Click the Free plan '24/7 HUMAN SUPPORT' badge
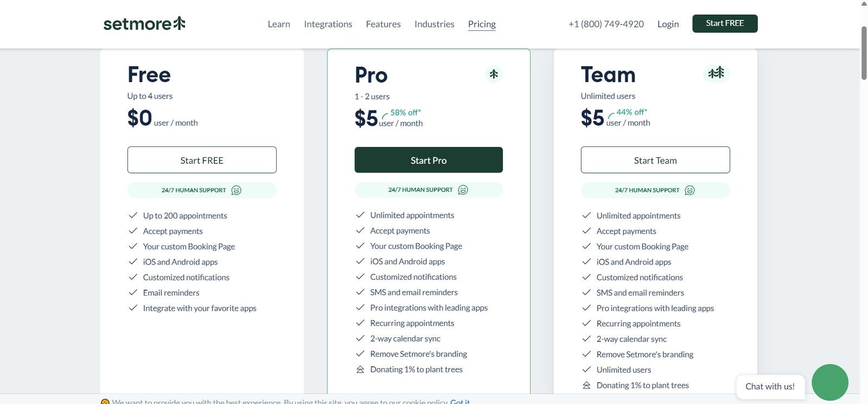This screenshot has height=404, width=868. point(202,190)
